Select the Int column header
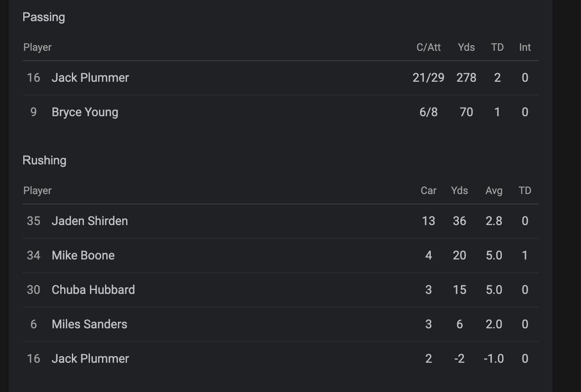The width and height of the screenshot is (581, 392). point(525,47)
